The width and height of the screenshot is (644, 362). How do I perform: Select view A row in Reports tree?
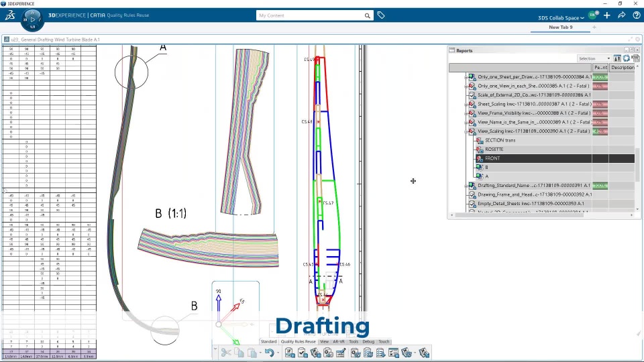pyautogui.click(x=555, y=176)
